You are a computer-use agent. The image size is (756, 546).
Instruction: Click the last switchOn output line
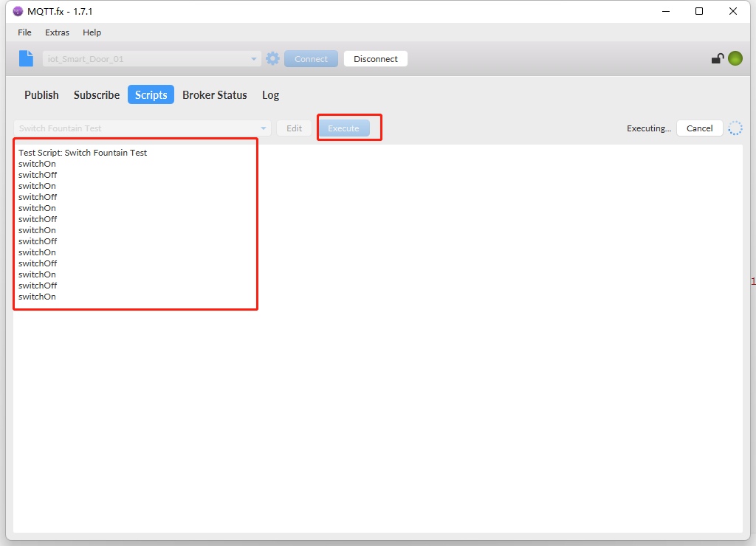[37, 297]
